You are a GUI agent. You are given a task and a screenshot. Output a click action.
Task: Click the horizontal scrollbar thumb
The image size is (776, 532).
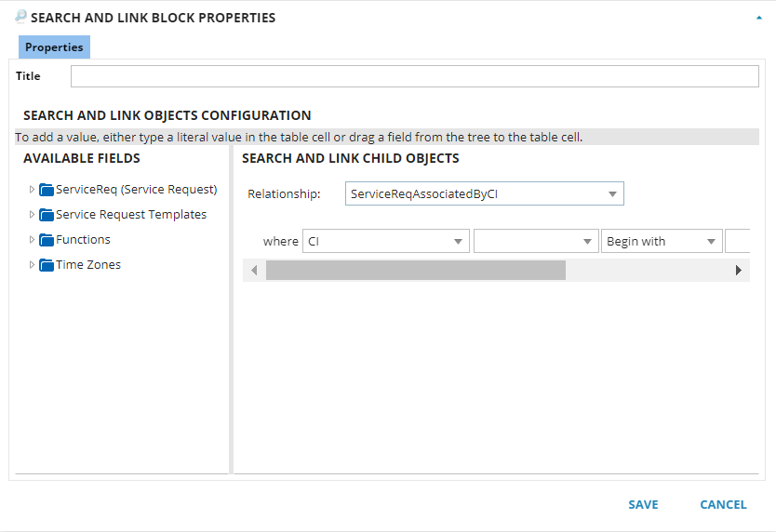pos(415,271)
